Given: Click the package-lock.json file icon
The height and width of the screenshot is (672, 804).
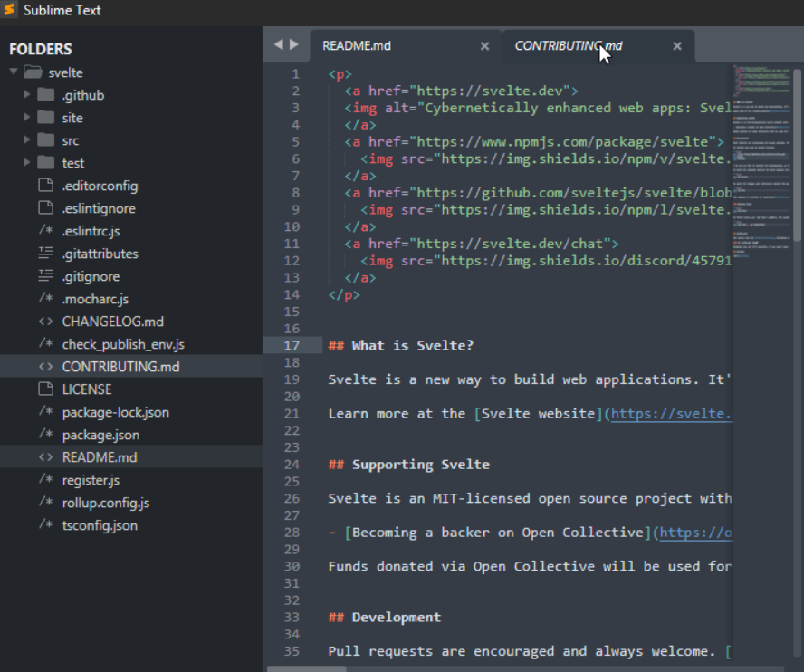Looking at the screenshot, I should 45,411.
